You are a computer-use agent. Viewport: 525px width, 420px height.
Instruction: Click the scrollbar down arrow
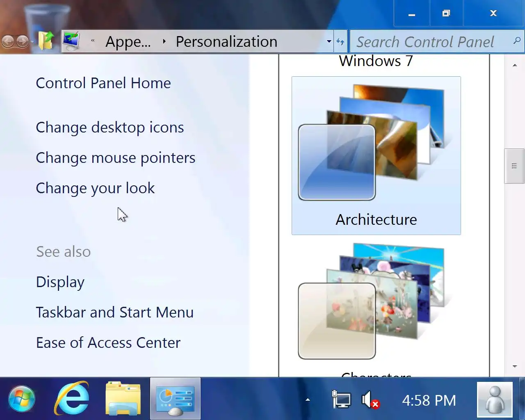click(x=515, y=366)
